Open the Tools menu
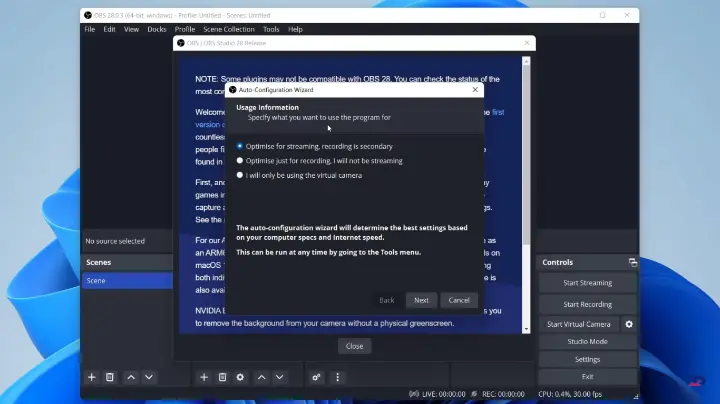Viewport: 720px width, 404px height. (x=271, y=29)
